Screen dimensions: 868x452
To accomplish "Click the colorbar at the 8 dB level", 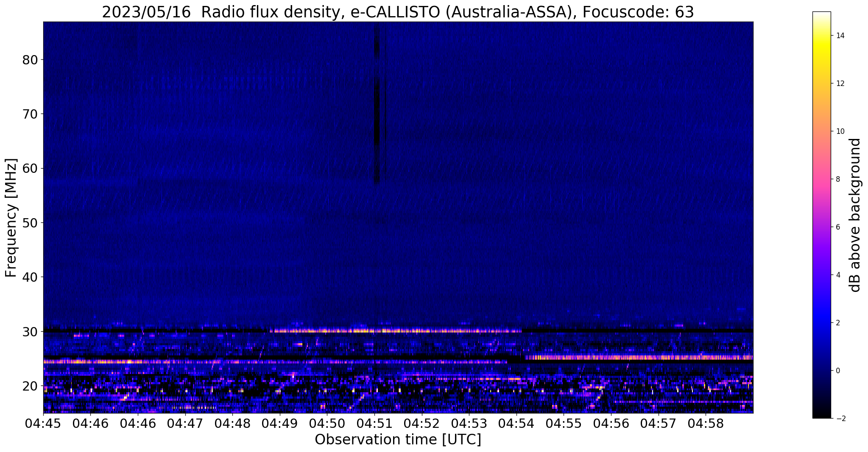I will click(821, 179).
